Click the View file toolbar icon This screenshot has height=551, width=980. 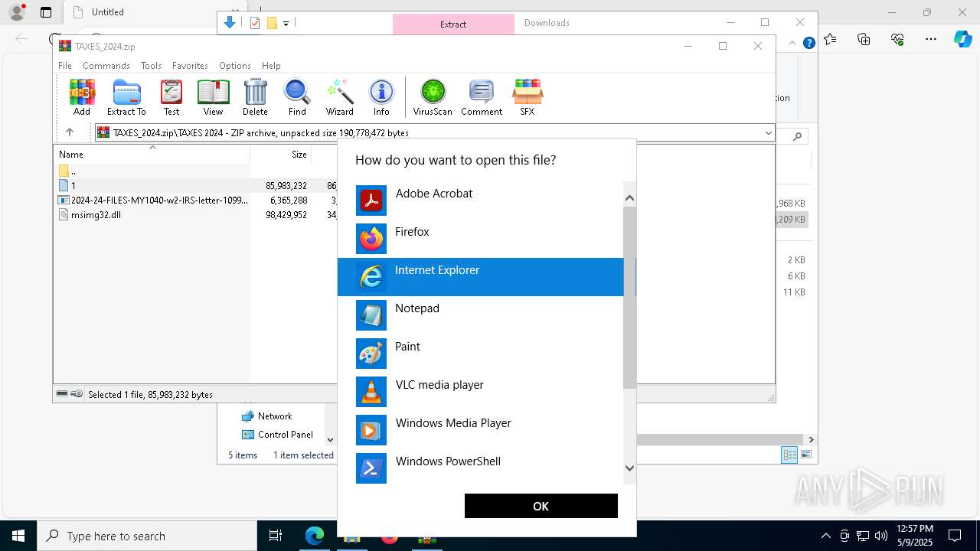click(x=213, y=97)
